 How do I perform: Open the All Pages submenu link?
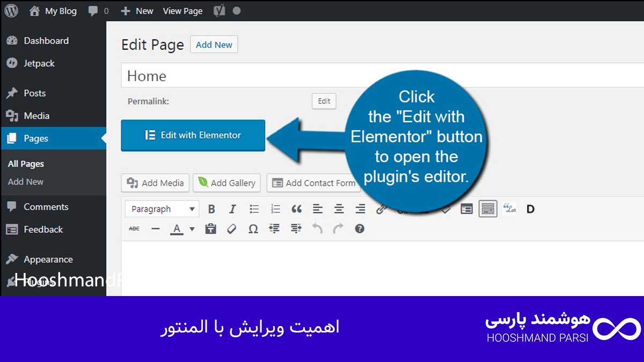[26, 164]
